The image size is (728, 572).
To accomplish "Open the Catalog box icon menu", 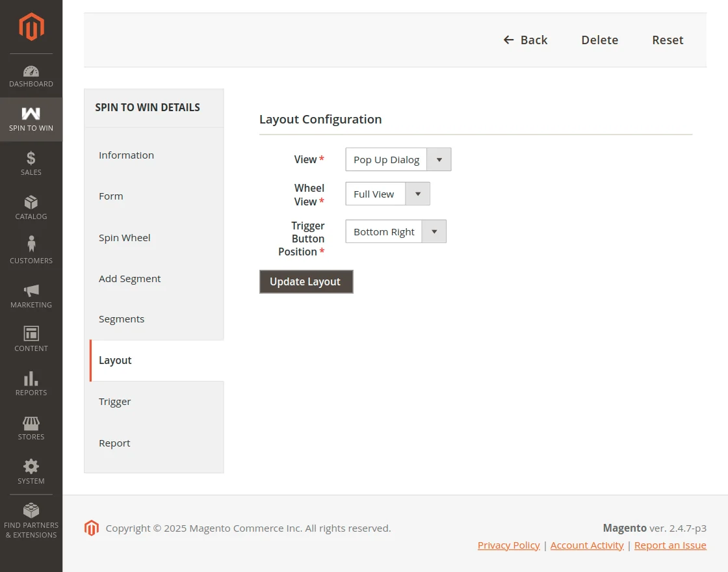I will [x=31, y=207].
